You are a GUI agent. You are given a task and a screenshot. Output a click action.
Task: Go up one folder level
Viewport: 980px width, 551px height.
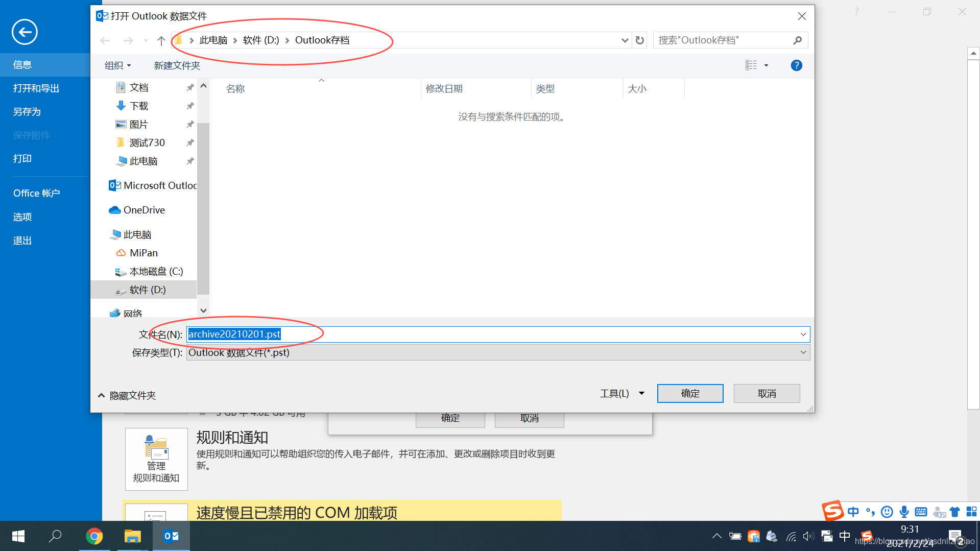pyautogui.click(x=161, y=40)
